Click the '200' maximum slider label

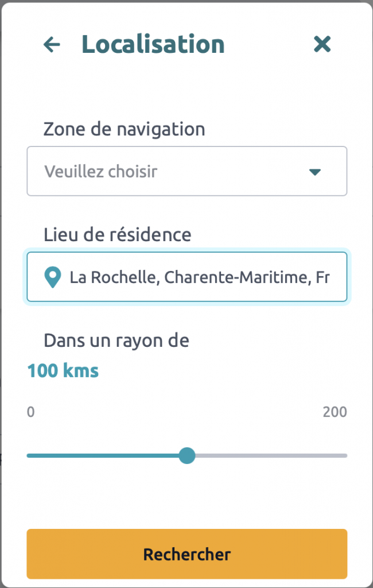click(335, 412)
